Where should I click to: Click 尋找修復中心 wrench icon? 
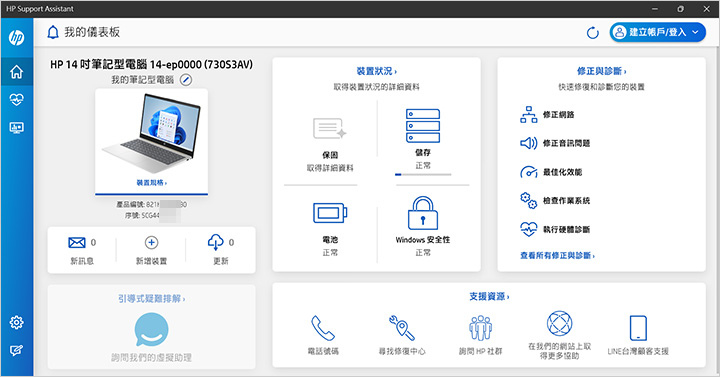[x=402, y=328]
